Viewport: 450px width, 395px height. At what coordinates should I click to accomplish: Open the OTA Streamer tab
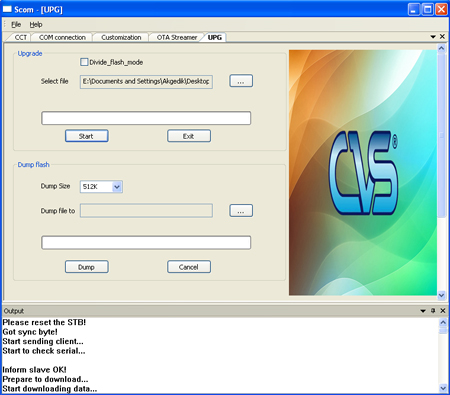[x=177, y=37]
